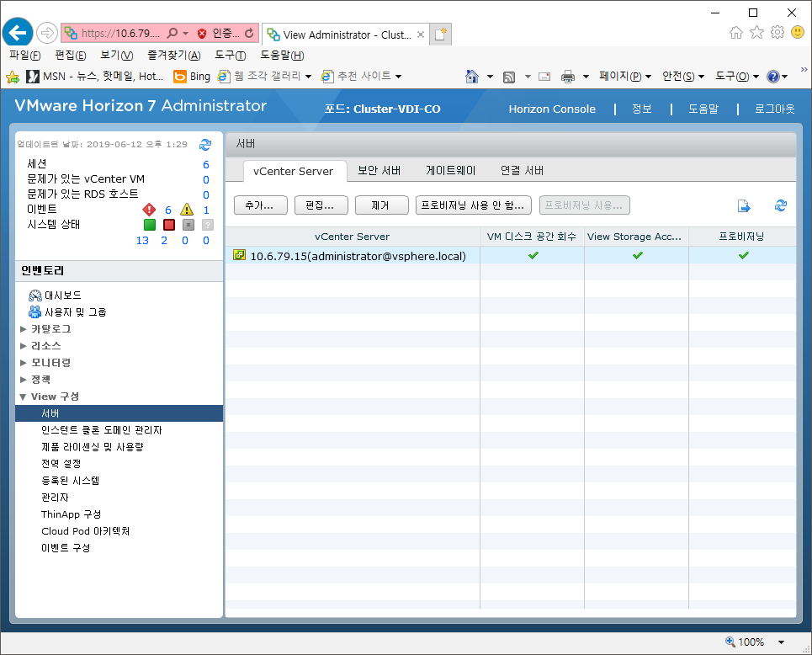Image resolution: width=812 pixels, height=655 pixels.
Task: Select 인스턴트 클론 도메인 관리자 item
Action: [x=102, y=430]
